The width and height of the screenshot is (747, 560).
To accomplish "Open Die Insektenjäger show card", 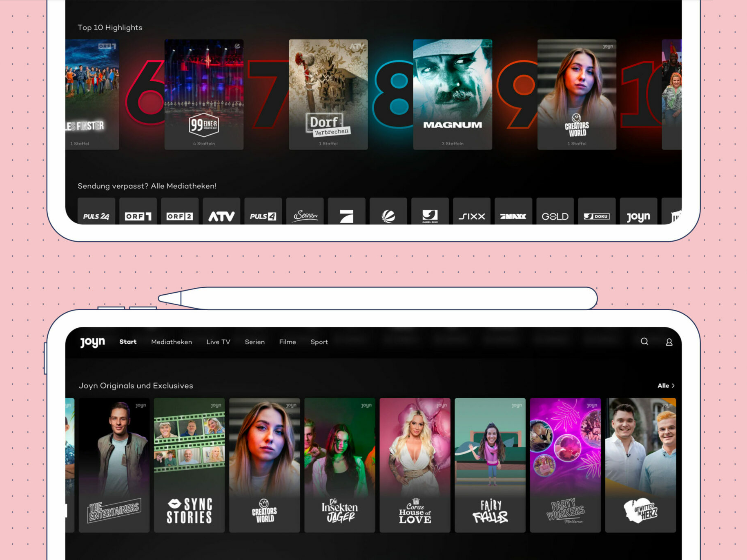I will click(339, 465).
